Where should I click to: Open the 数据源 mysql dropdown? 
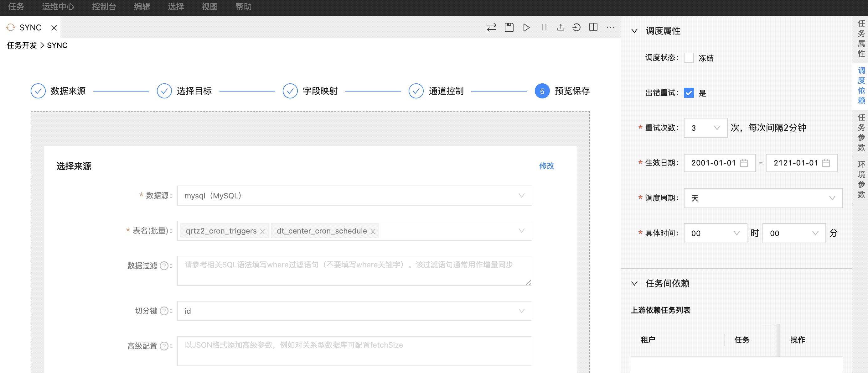[354, 196]
